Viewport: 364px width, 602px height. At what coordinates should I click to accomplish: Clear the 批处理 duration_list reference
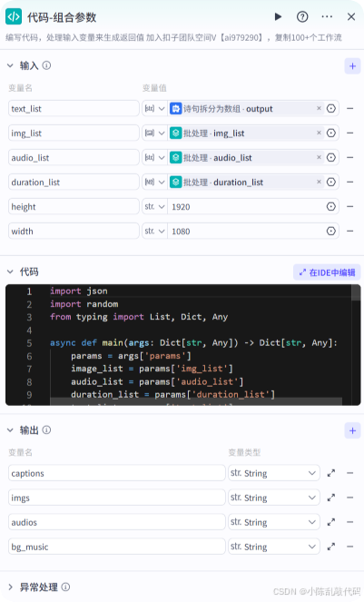319,182
